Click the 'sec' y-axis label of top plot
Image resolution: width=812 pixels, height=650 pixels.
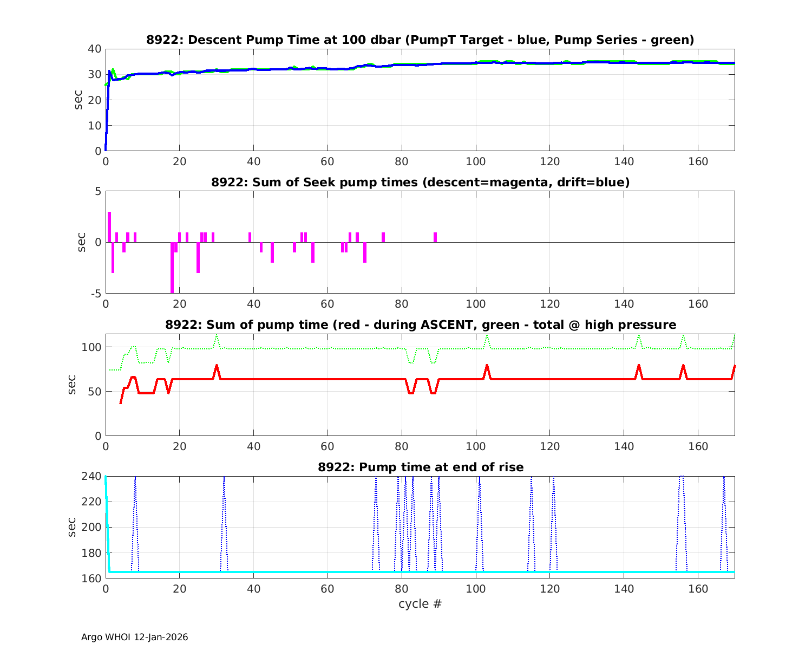pyautogui.click(x=78, y=100)
